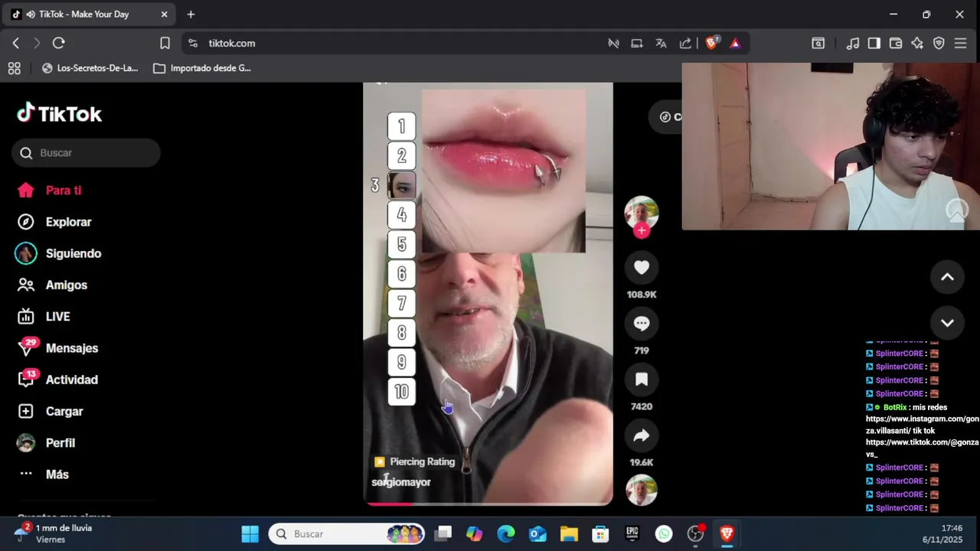Image resolution: width=980 pixels, height=551 pixels.
Task: Click the video progress bar
Action: tap(488, 504)
